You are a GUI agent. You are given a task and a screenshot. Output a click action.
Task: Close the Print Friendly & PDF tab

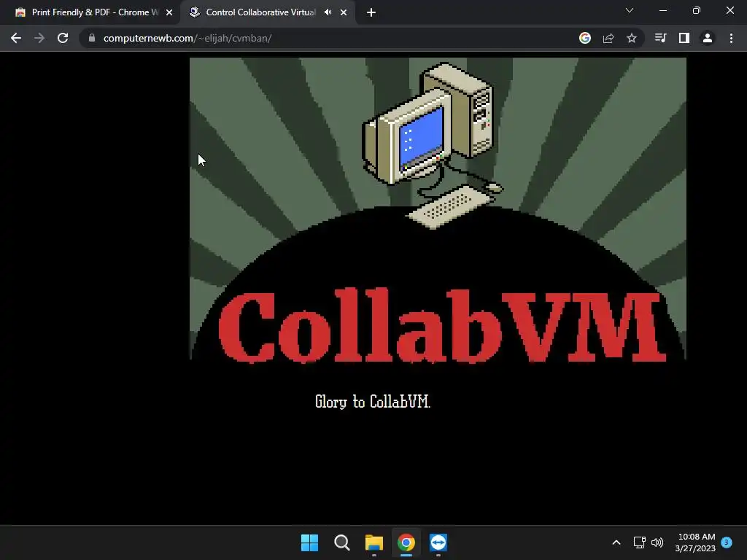169,13
